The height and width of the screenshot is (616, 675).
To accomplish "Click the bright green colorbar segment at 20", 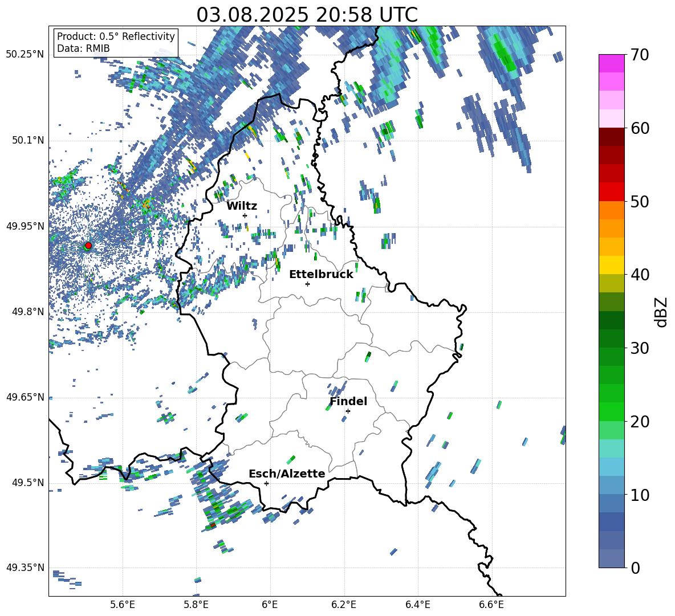I will [611, 411].
